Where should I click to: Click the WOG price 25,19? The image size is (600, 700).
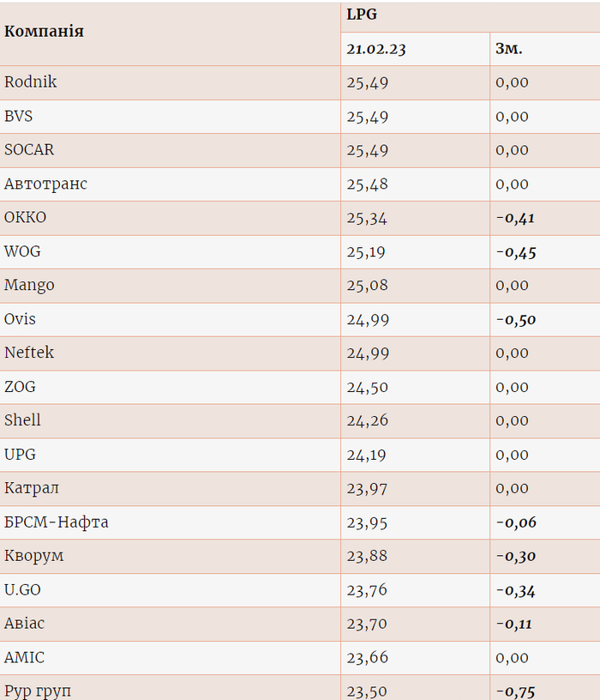pyautogui.click(x=367, y=251)
